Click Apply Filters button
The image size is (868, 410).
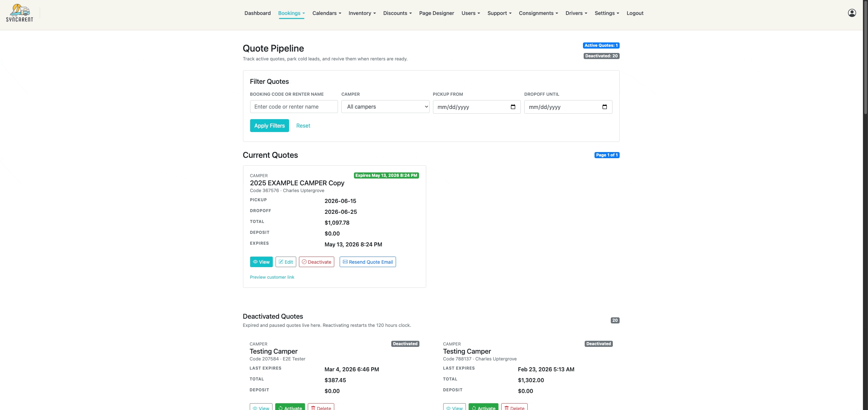pos(269,126)
